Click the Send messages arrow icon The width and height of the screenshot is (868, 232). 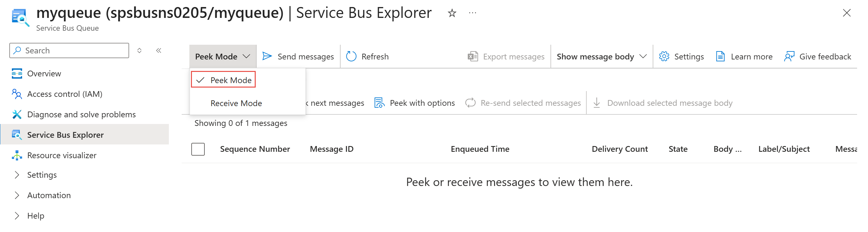(x=267, y=56)
